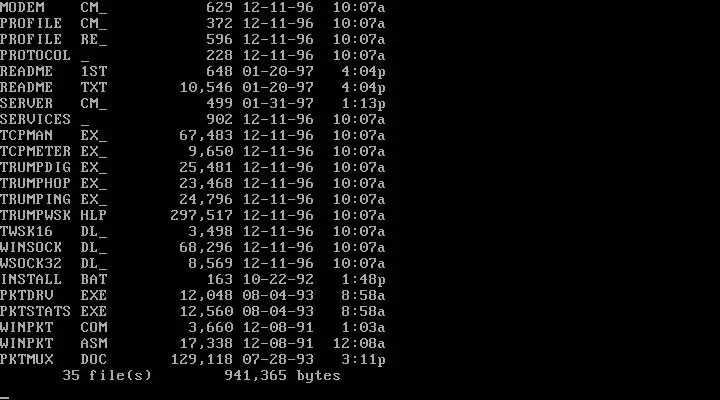Click the WINPKT ASM file name
Screen dimensions: 720x400
pos(53,344)
